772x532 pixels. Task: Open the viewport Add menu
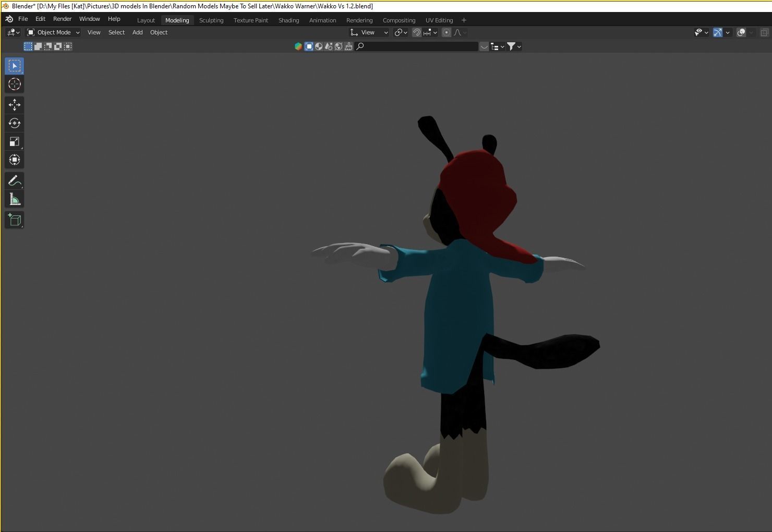(137, 32)
